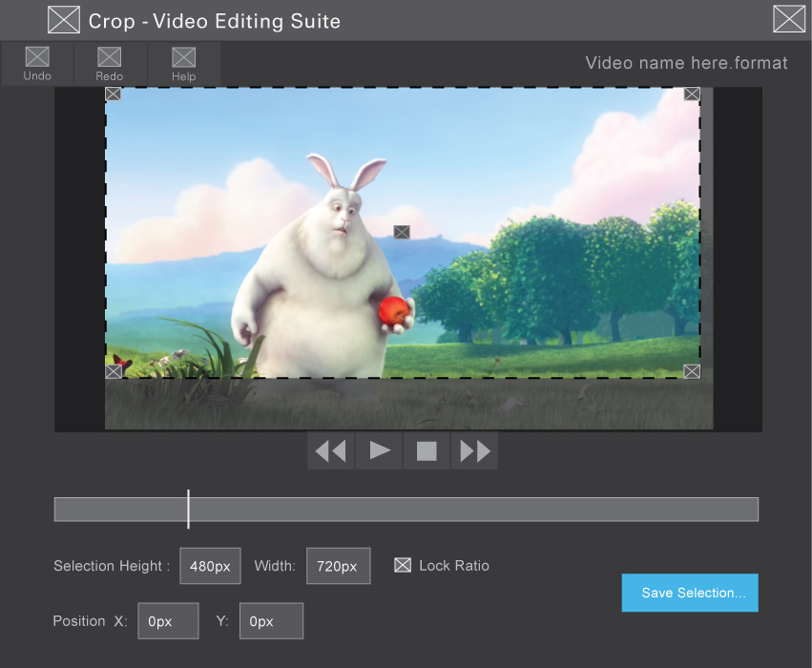Stop the video playback
812x668 pixels.
tap(427, 450)
